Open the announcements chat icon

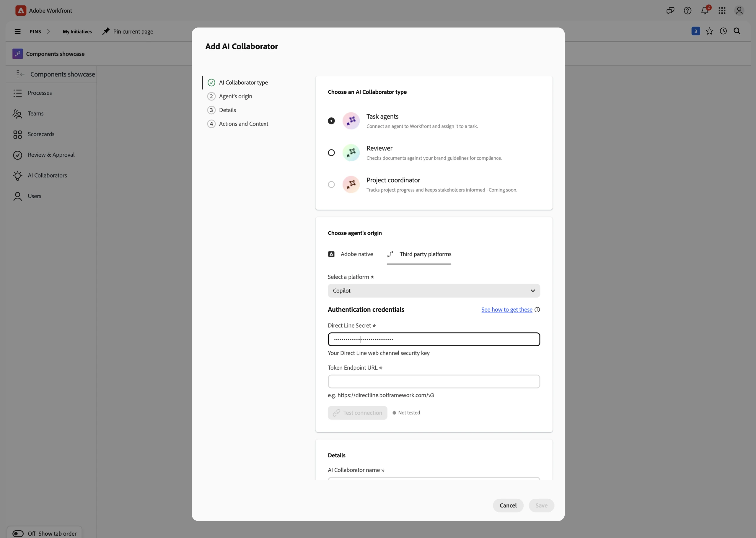670,11
